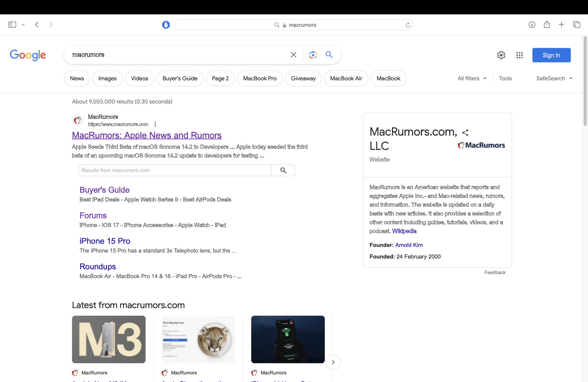
Task: Show the tab overview
Action: [x=577, y=25]
